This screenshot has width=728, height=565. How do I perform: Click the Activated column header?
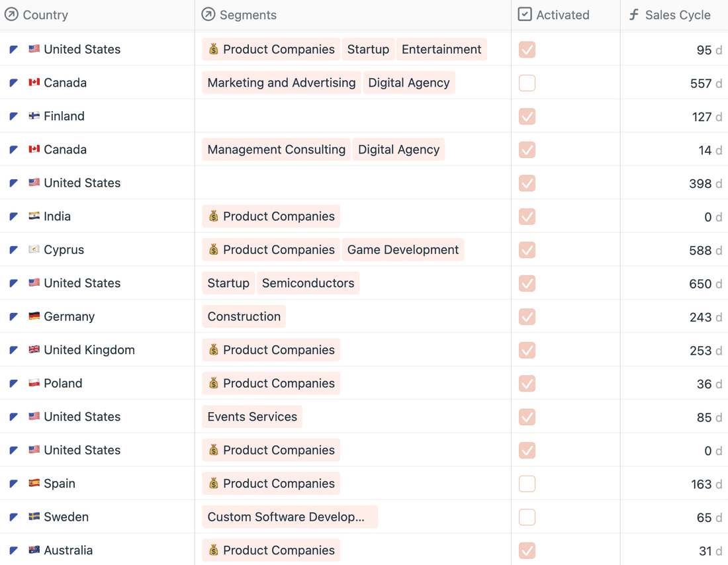(562, 15)
